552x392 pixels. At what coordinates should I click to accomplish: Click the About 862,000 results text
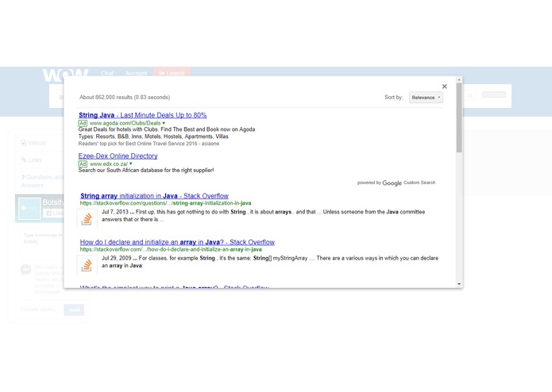pos(125,97)
